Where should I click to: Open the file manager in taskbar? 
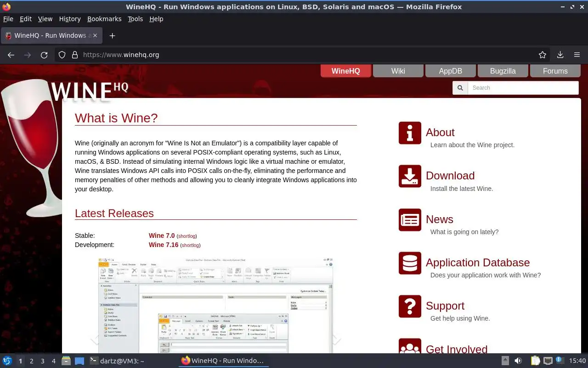(66, 361)
